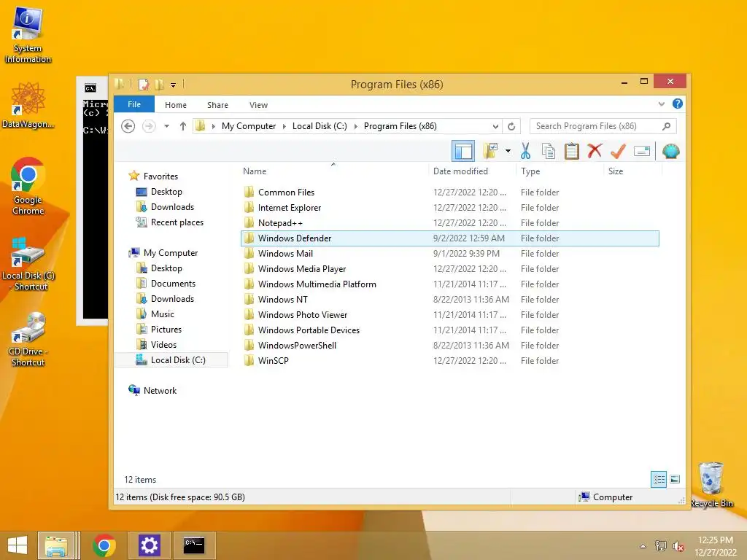Screen dimensions: 747x560
Task: Sort by the Type column header
Action: coord(530,171)
